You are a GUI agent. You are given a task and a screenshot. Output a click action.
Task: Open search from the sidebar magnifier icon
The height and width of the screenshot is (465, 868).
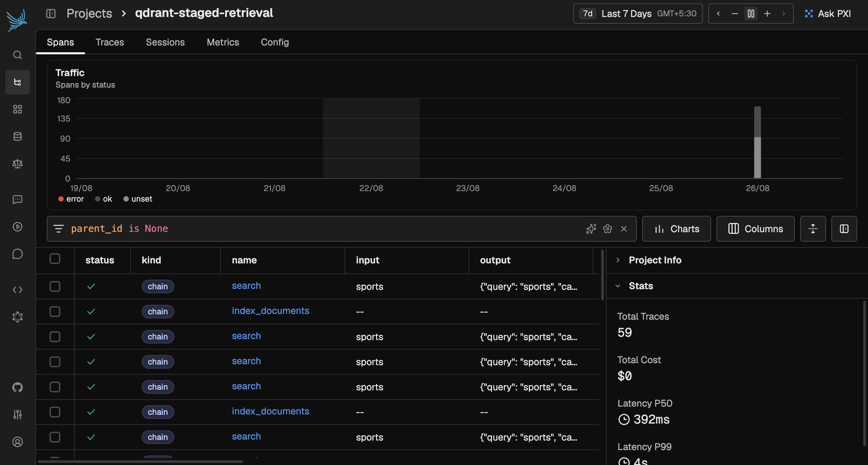coord(17,55)
